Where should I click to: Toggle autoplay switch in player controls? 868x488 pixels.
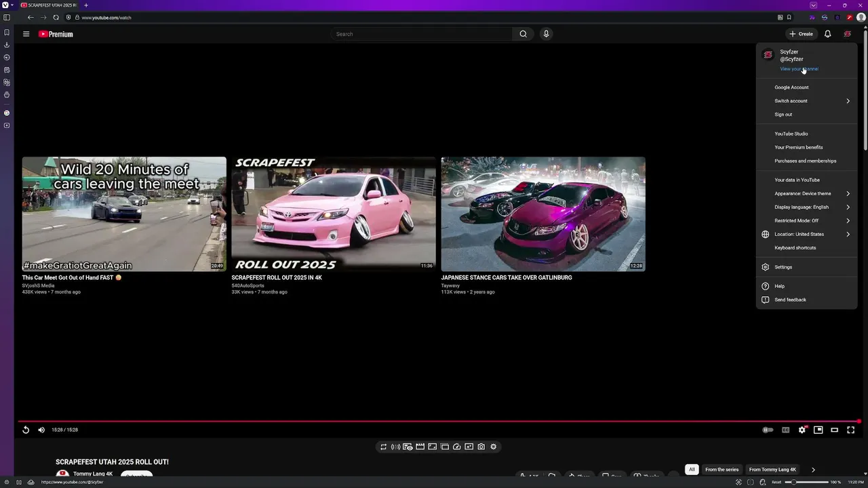pos(768,430)
